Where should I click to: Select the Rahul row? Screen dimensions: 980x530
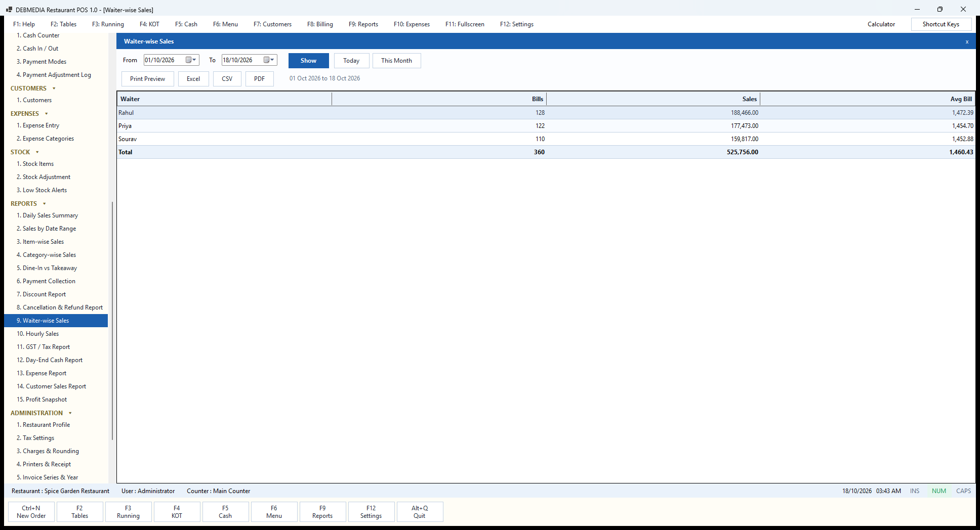click(x=546, y=113)
